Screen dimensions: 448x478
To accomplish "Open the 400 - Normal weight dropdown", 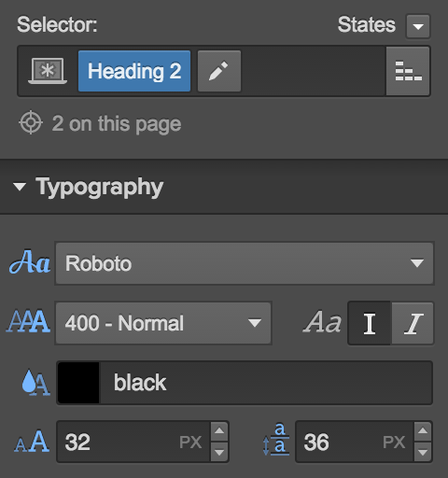I will (163, 323).
